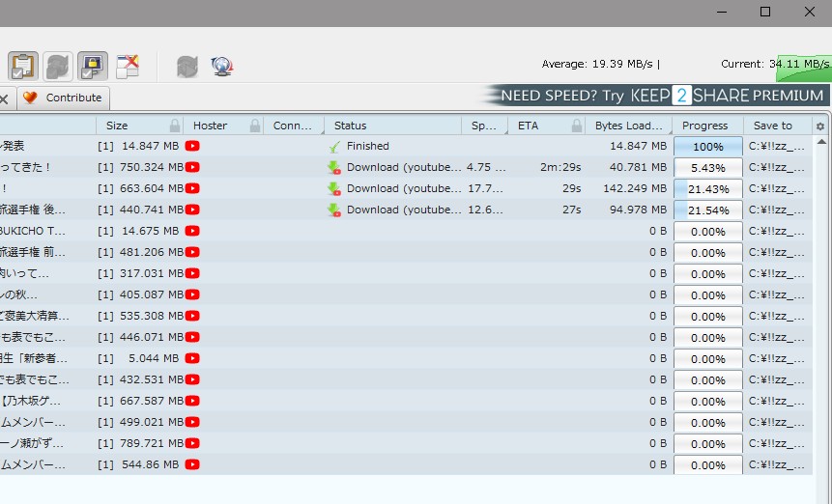Click YouTube icon in 499.021 MB row
Screen dimensions: 832x504
tap(192, 422)
